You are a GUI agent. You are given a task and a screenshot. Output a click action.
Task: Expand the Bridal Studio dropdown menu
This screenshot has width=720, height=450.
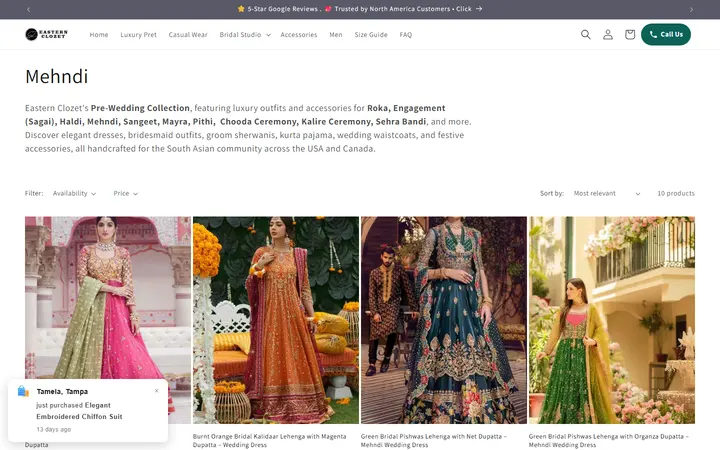tap(245, 34)
